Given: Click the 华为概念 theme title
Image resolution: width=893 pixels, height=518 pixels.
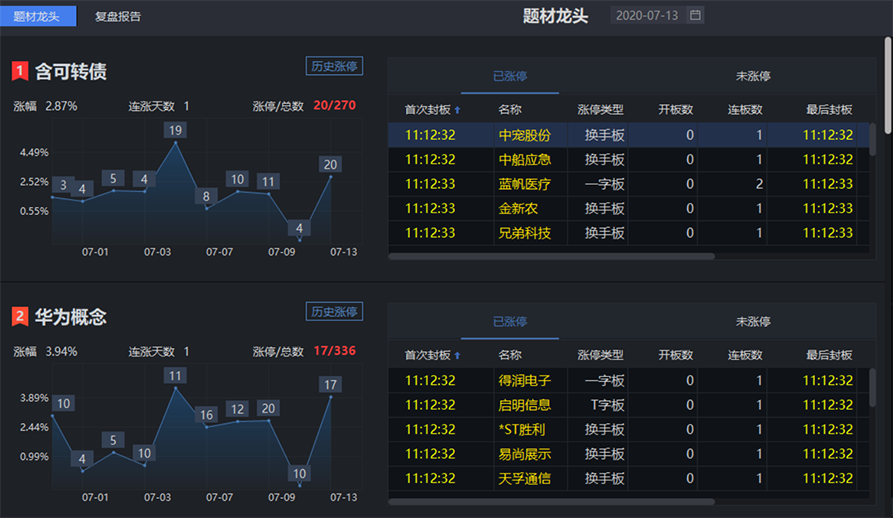Looking at the screenshot, I should [x=71, y=317].
